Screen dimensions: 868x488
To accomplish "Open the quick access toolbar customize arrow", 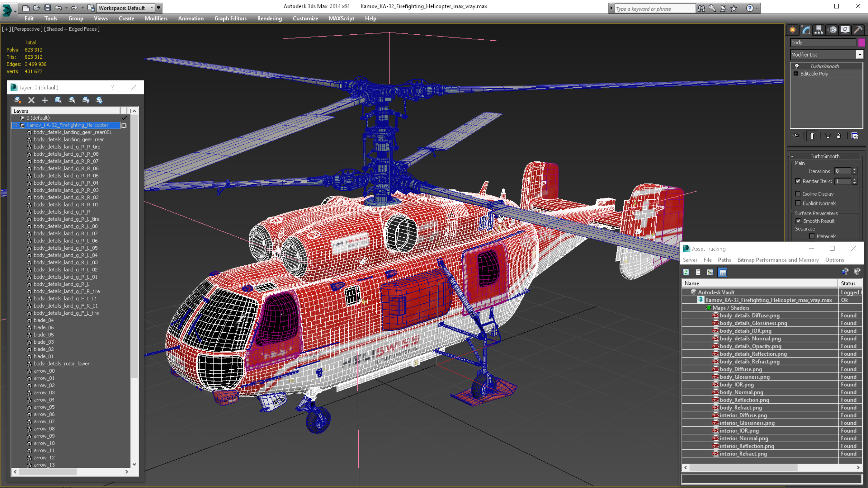I will [159, 8].
